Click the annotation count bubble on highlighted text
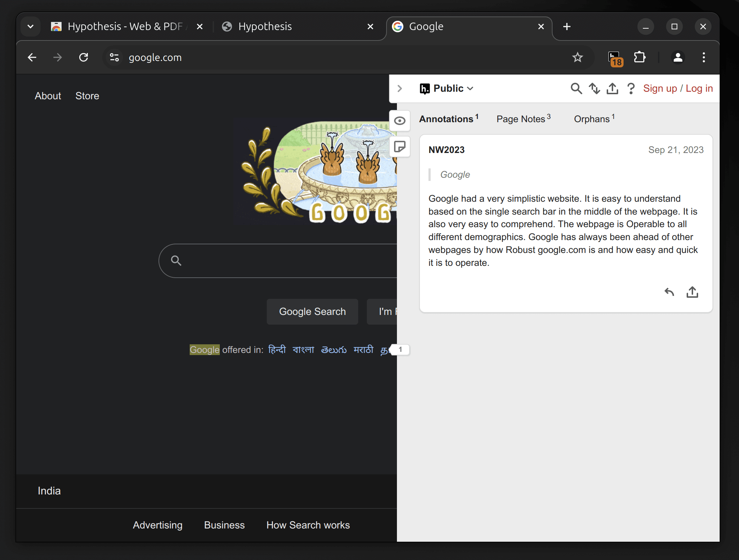Image resolution: width=739 pixels, height=560 pixels. point(401,350)
